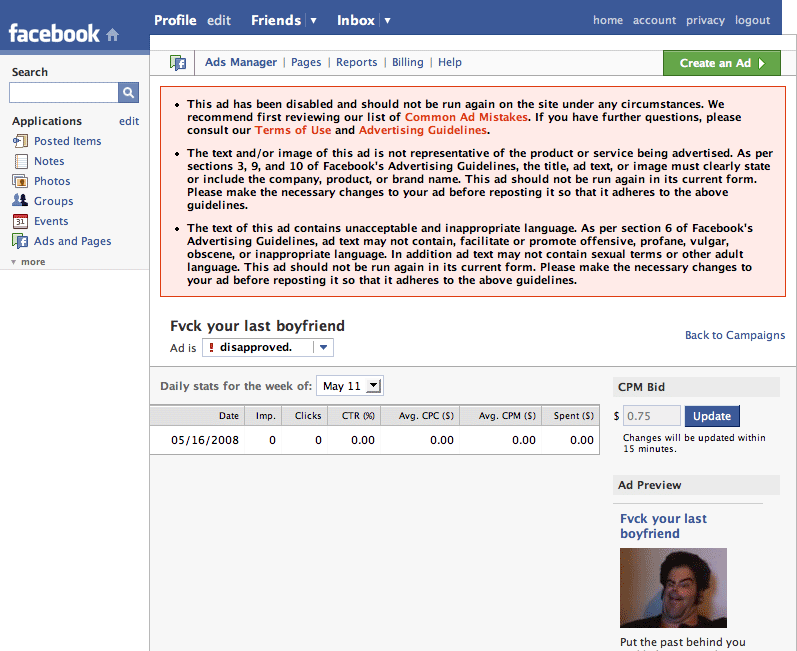This screenshot has height=651, width=797.
Task: Open Posted Items link
Action: pyautogui.click(x=68, y=141)
